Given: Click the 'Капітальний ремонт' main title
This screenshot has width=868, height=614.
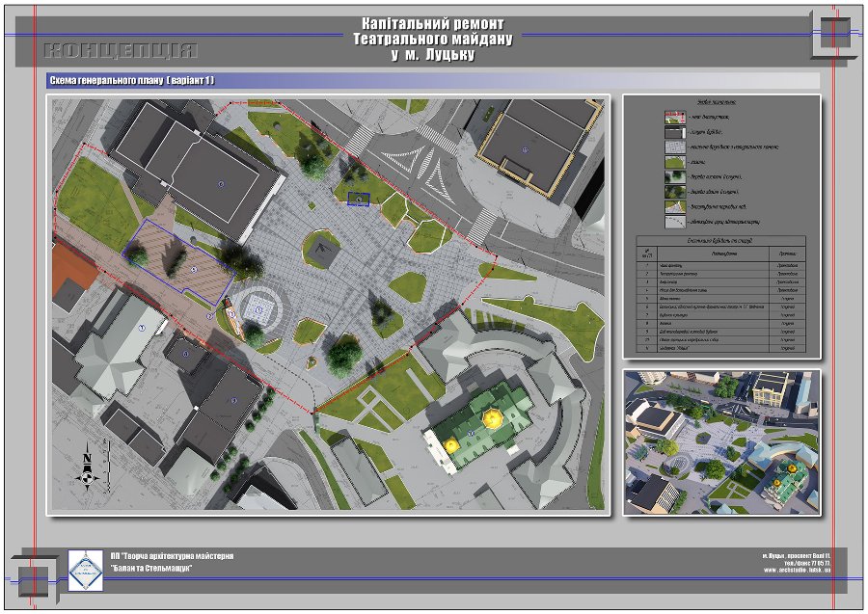Looking at the screenshot, I should click(433, 23).
